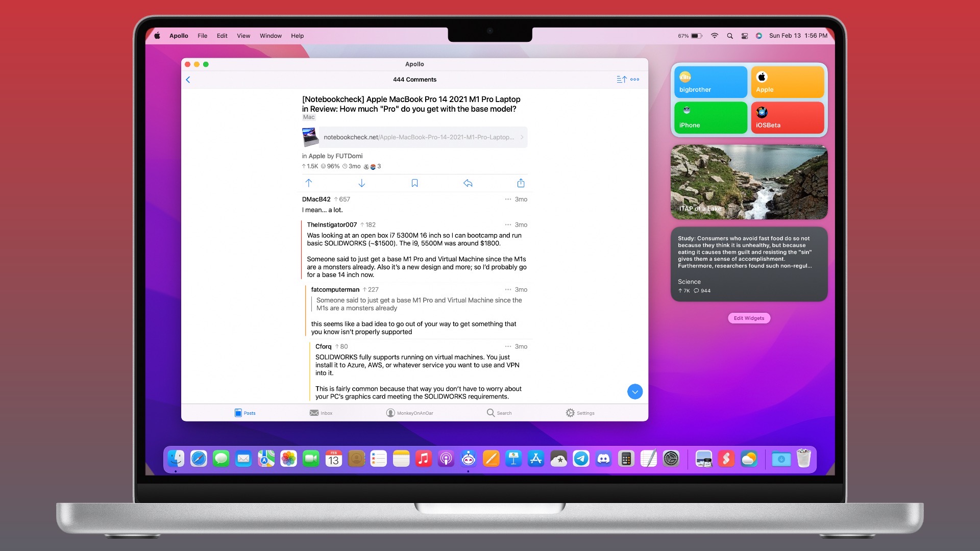Open the notebookcheck.net article link
The height and width of the screenshot is (551, 980).
pyautogui.click(x=423, y=137)
